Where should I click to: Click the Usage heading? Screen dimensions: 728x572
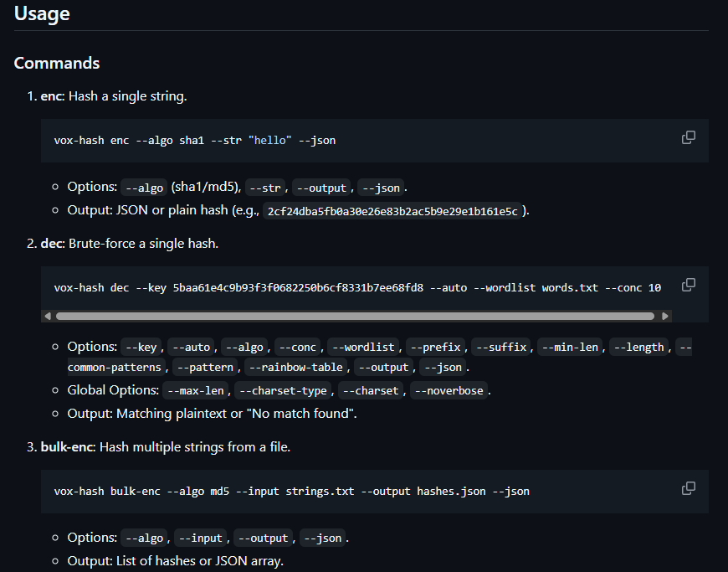42,13
